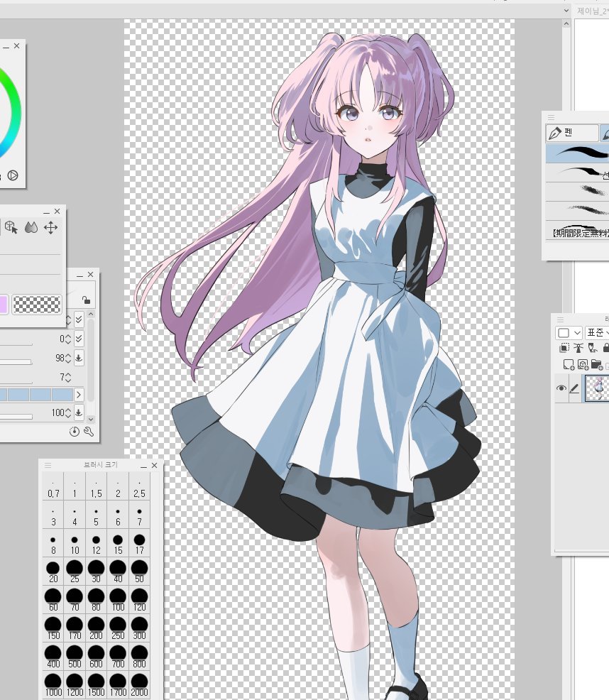Image resolution: width=609 pixels, height=700 pixels.
Task: Click stepper arrows beside the 100 value
Action: [68, 412]
